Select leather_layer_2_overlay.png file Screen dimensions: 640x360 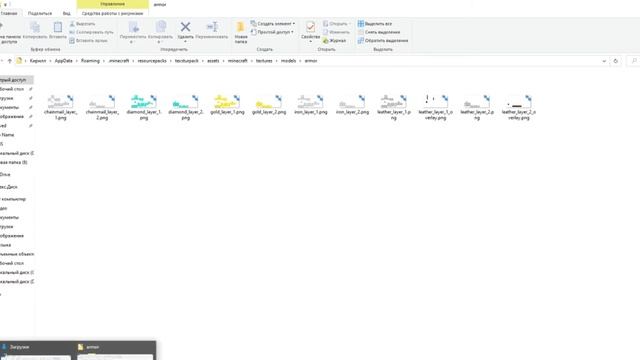tap(519, 107)
